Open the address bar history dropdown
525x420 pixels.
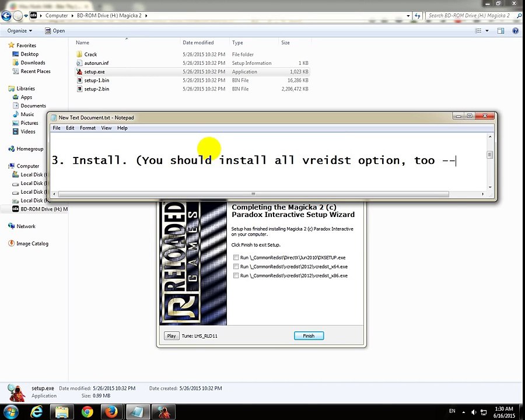[x=408, y=15]
